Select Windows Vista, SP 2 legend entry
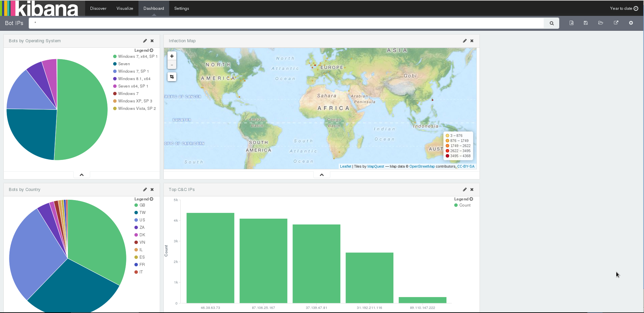The image size is (644, 313). tap(135, 109)
